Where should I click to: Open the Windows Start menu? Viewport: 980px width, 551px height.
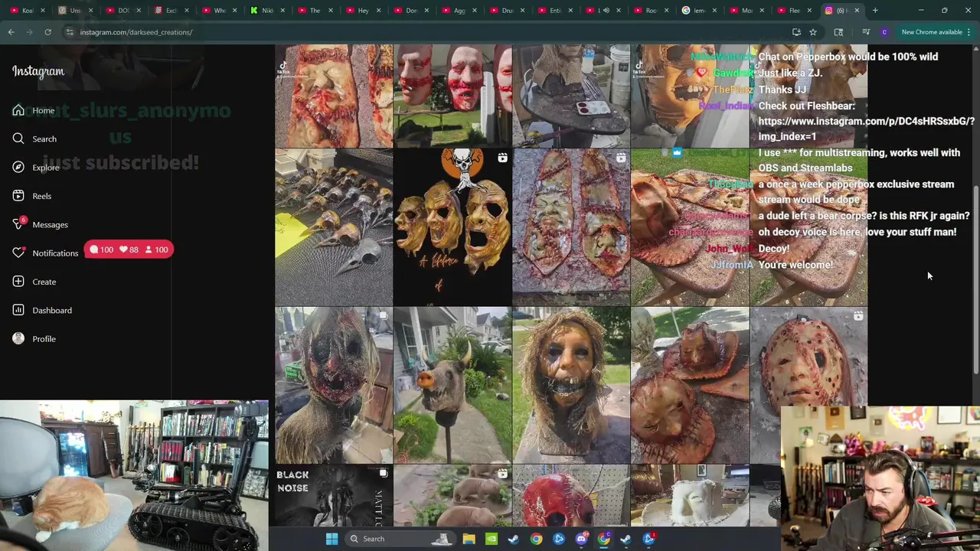pyautogui.click(x=332, y=539)
